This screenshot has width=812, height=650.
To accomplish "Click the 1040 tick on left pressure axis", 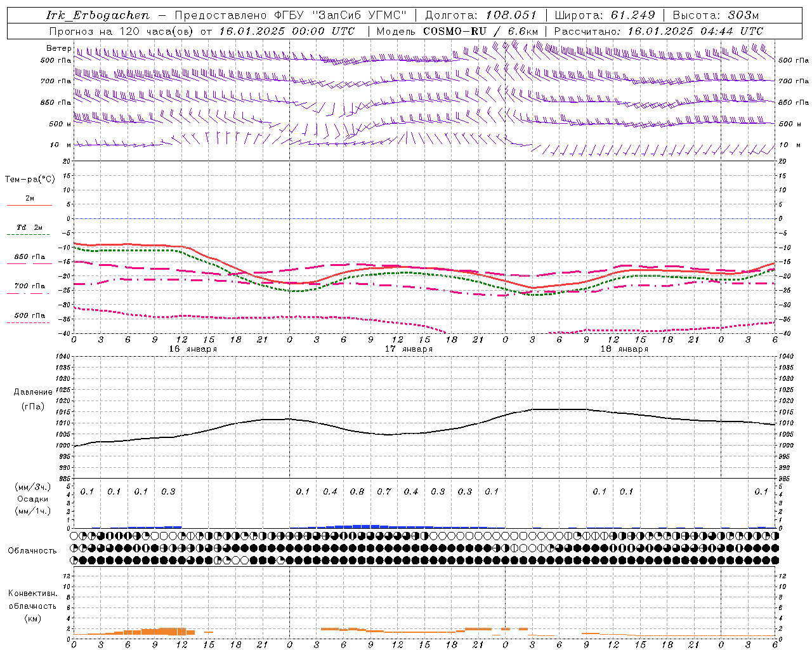I will pyautogui.click(x=63, y=356).
